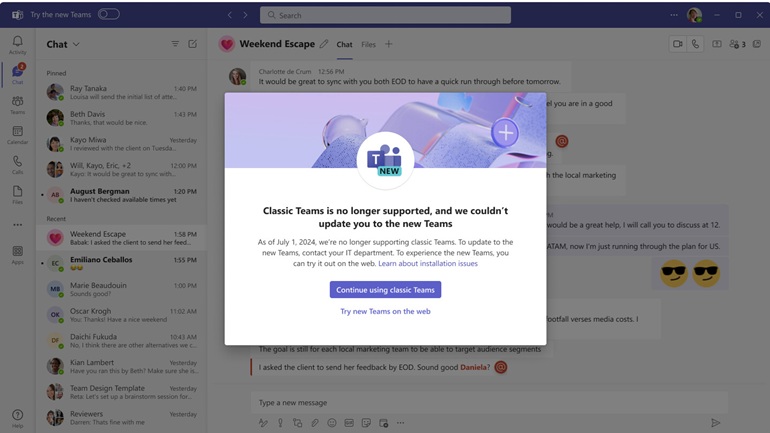770x433 pixels.
Task: Open the emoji picker in compose bar
Action: tap(332, 423)
